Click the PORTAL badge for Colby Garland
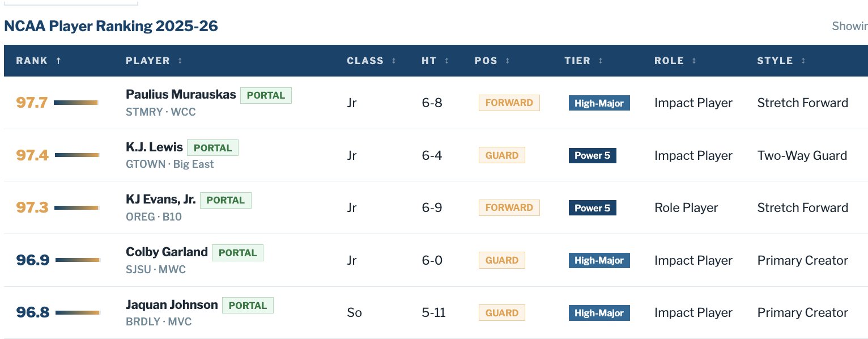This screenshot has width=868, height=339. pos(237,253)
